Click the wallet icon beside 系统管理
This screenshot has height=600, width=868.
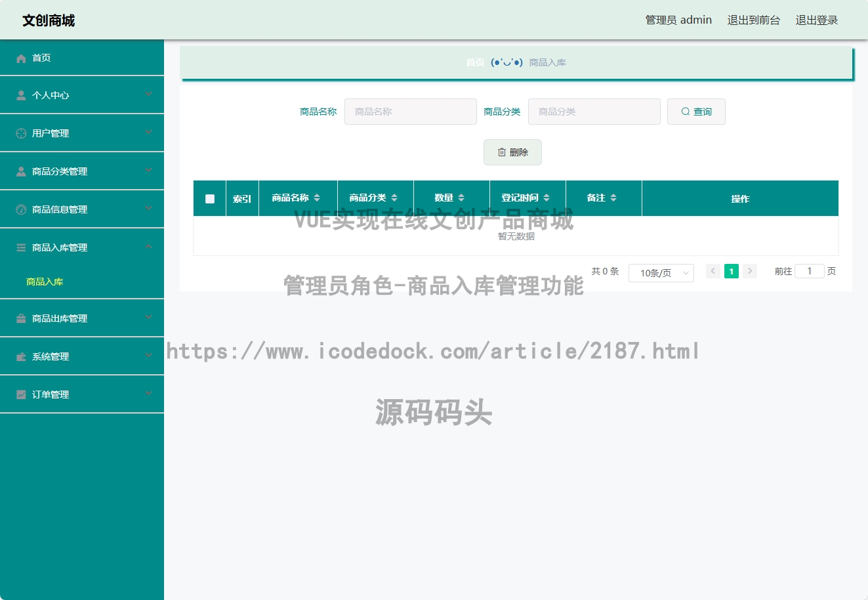point(21,356)
